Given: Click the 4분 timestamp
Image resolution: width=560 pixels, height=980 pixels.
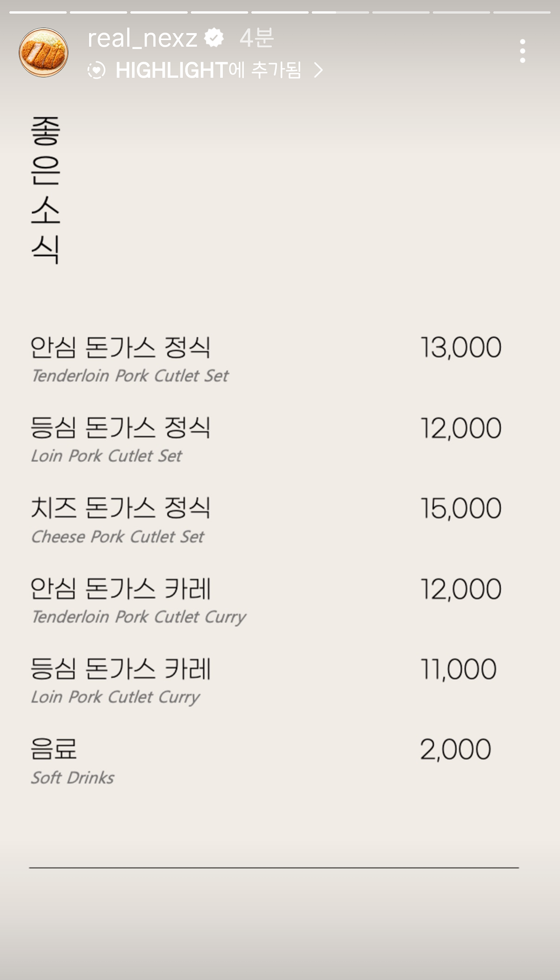Looking at the screenshot, I should (257, 38).
